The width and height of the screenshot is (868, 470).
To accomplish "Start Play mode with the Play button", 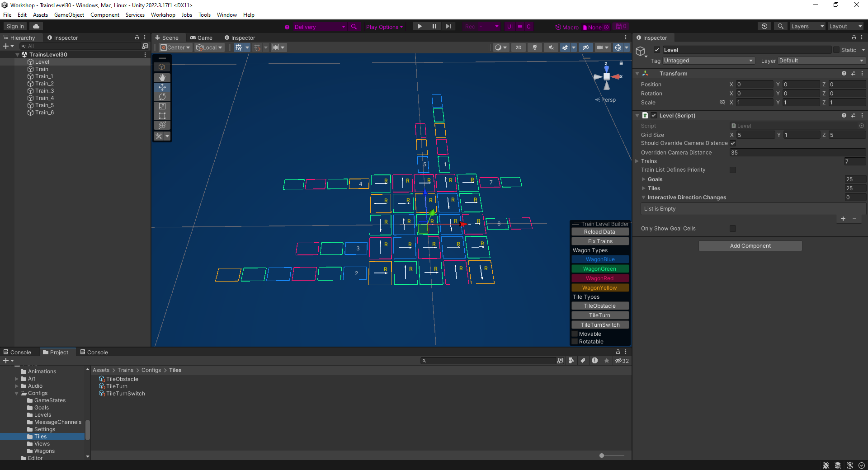I will coord(420,27).
